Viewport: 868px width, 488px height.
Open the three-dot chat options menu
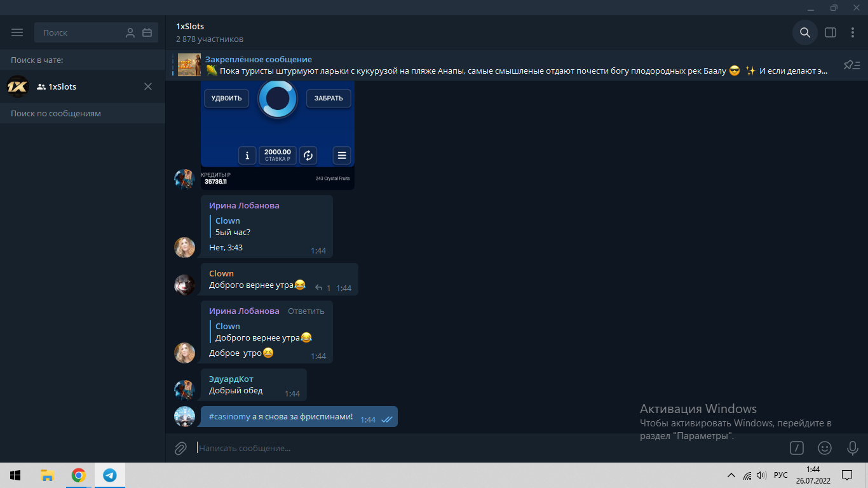(x=853, y=32)
